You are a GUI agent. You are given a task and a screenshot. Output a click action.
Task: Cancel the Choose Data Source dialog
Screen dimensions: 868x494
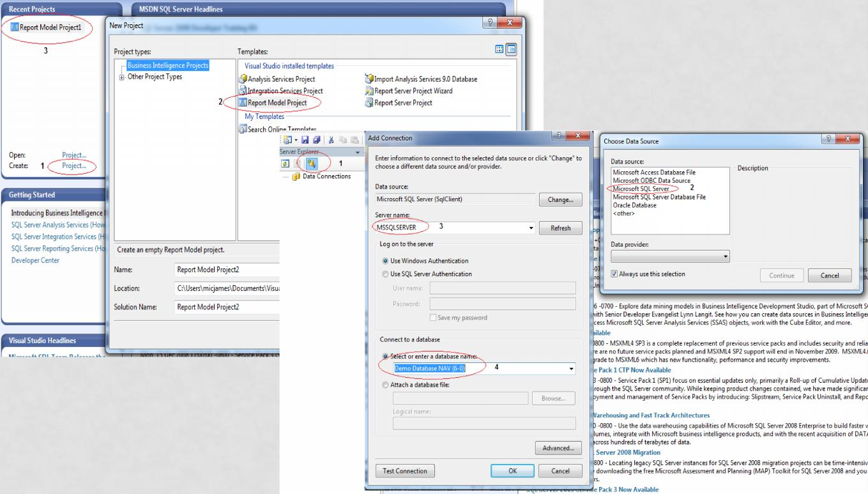tap(830, 275)
